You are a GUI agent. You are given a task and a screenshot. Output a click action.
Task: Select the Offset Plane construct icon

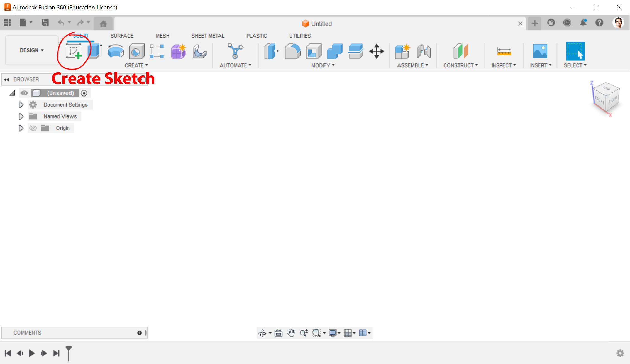coord(461,51)
